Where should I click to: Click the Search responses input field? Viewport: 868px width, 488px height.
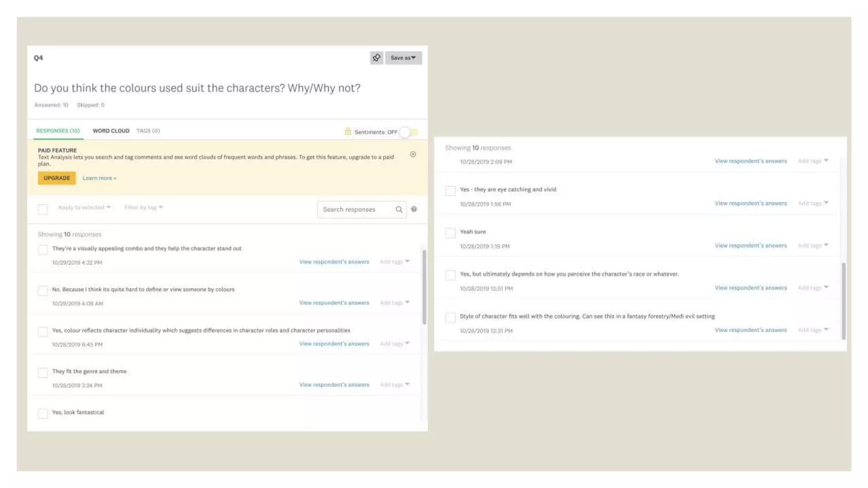355,209
